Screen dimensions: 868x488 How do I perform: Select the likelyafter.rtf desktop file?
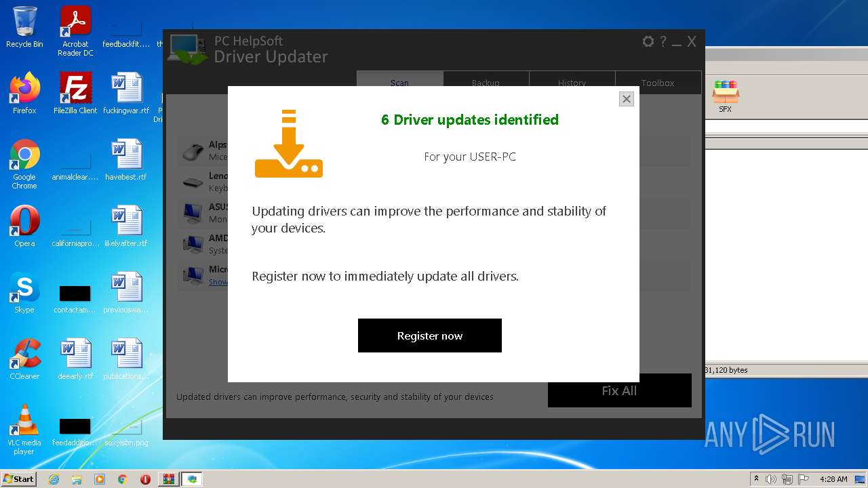[126, 226]
